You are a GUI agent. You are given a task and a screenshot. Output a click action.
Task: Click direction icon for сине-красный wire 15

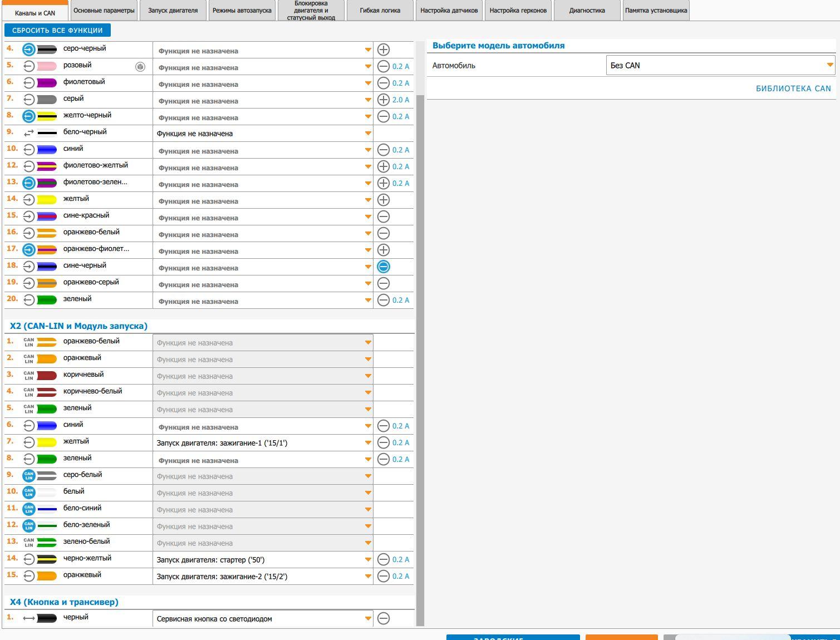tap(29, 216)
